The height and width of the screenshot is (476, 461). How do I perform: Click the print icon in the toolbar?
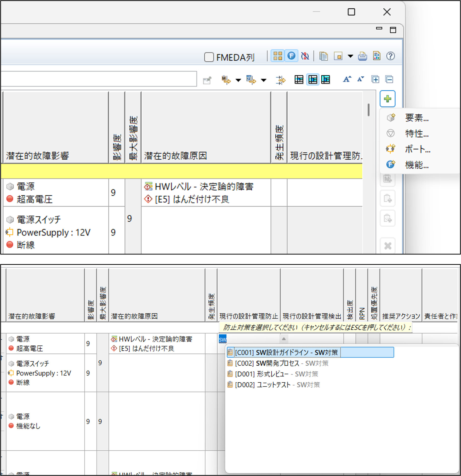pyautogui.click(x=362, y=56)
